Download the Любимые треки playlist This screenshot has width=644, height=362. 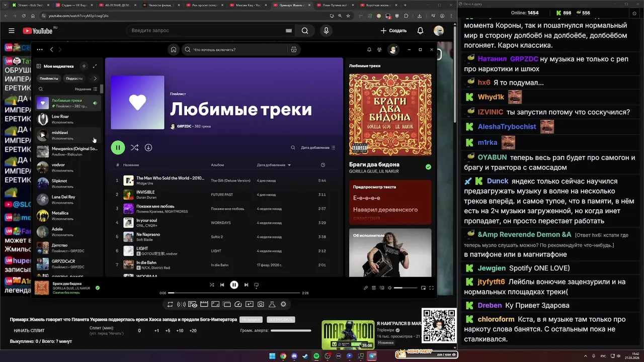pos(148,147)
